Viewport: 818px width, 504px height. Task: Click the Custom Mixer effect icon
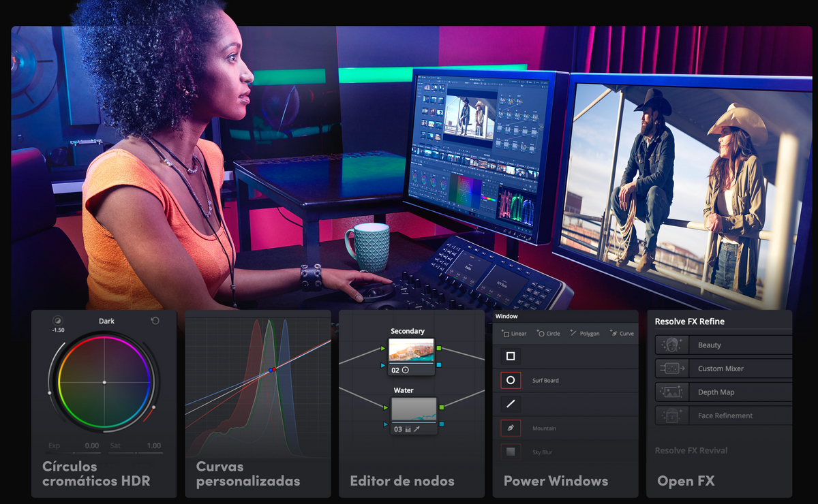coord(671,368)
